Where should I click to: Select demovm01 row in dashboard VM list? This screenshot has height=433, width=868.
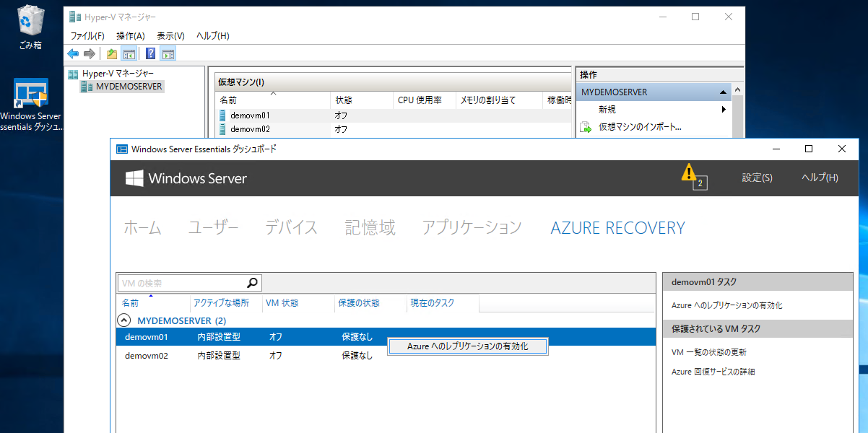(386, 337)
